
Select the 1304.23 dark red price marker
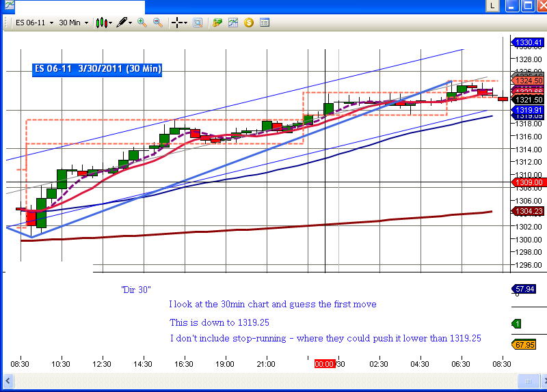pos(528,211)
